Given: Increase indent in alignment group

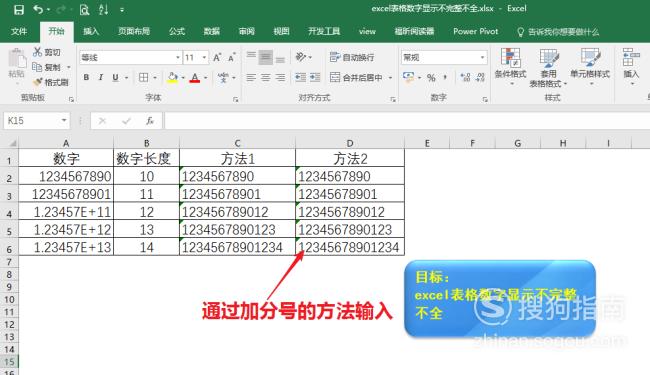Looking at the screenshot, I should (x=315, y=77).
